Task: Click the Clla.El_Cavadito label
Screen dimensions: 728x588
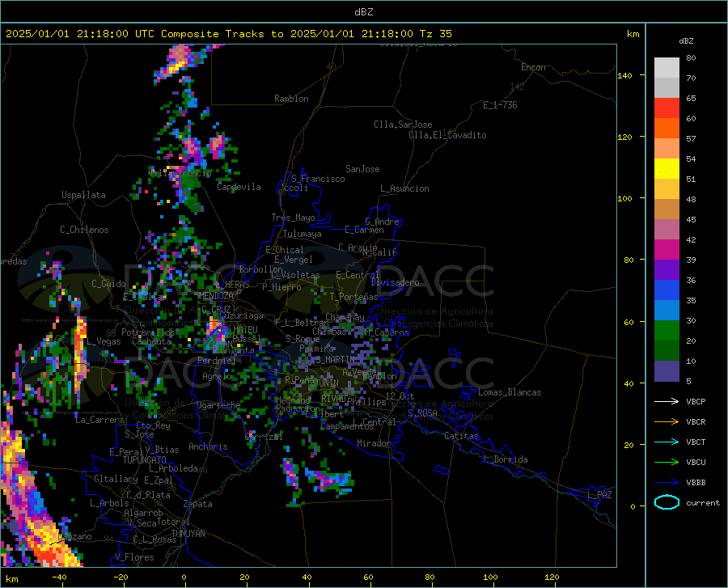Action: [447, 135]
